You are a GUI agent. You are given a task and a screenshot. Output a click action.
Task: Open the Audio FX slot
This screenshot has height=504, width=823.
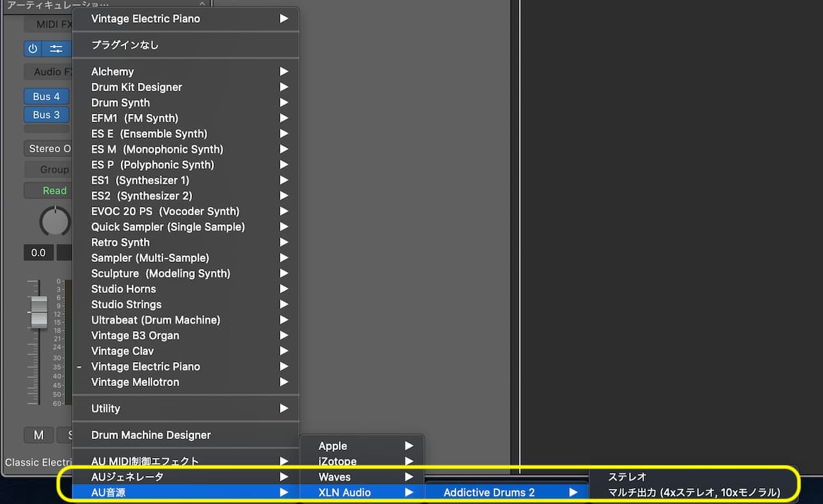(49, 71)
